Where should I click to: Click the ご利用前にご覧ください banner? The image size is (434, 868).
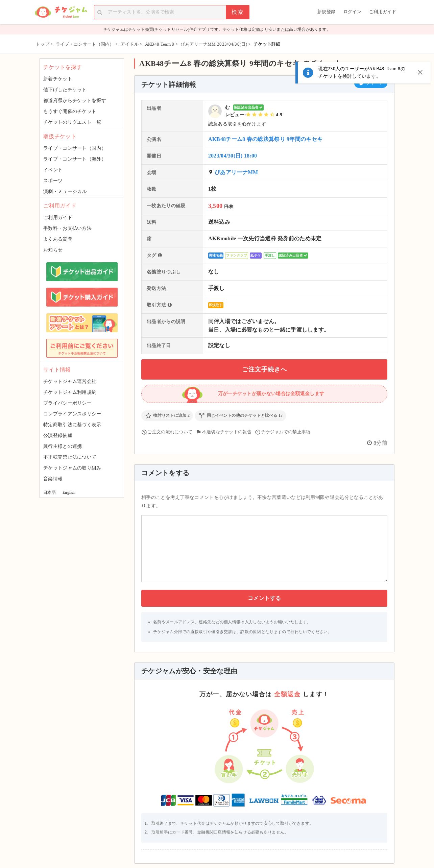[x=82, y=348]
